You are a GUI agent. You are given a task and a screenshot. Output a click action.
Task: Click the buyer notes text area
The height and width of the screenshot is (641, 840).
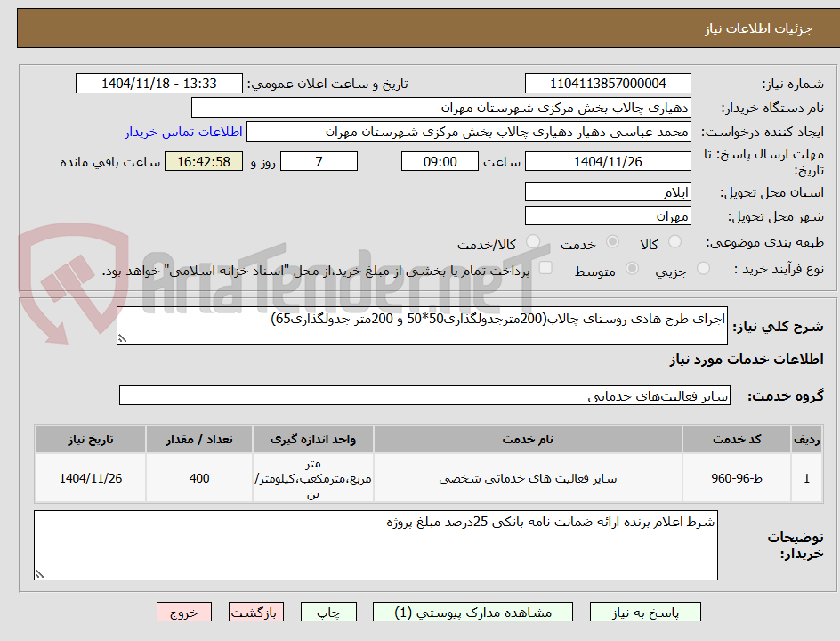tap(376, 545)
